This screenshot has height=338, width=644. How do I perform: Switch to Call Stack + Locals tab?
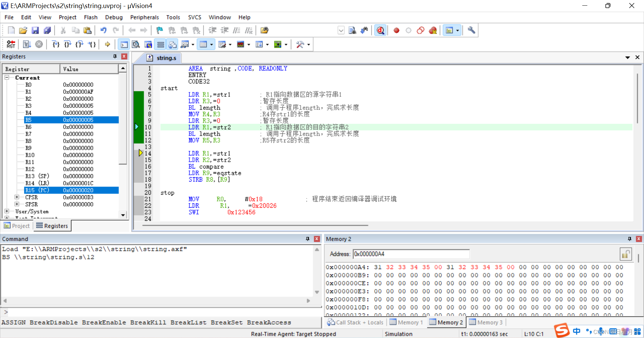click(x=355, y=322)
